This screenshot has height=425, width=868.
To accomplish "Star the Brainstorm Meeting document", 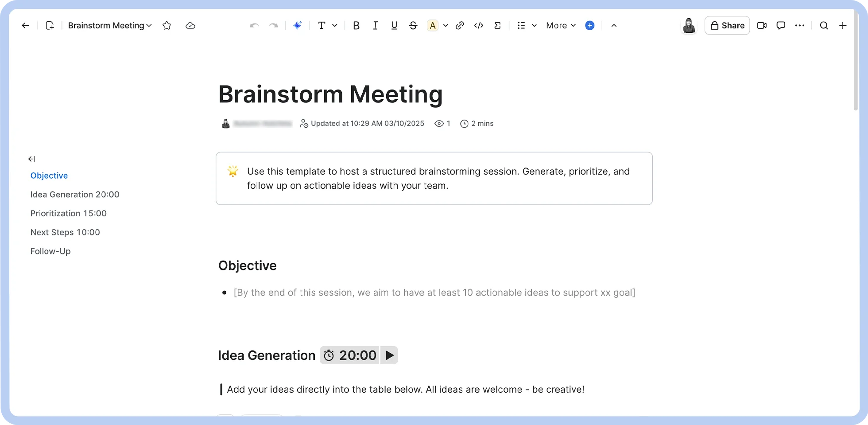I will pos(167,25).
